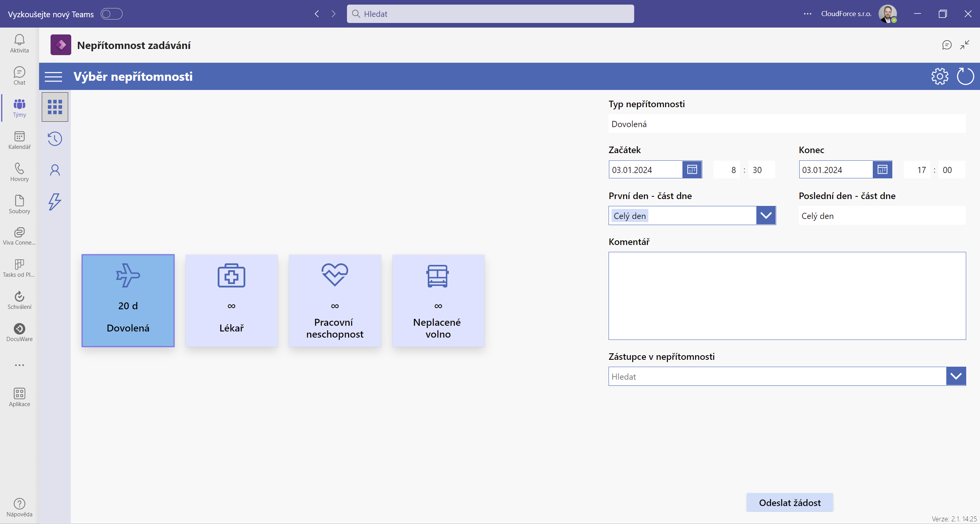Open start date calendar picker icon
Image resolution: width=980 pixels, height=524 pixels.
(692, 170)
